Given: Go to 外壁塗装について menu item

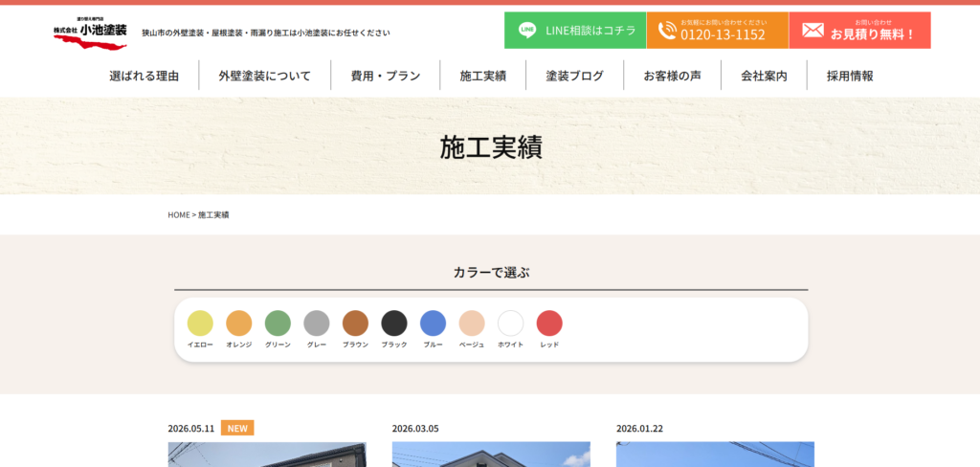Looking at the screenshot, I should click(x=264, y=76).
